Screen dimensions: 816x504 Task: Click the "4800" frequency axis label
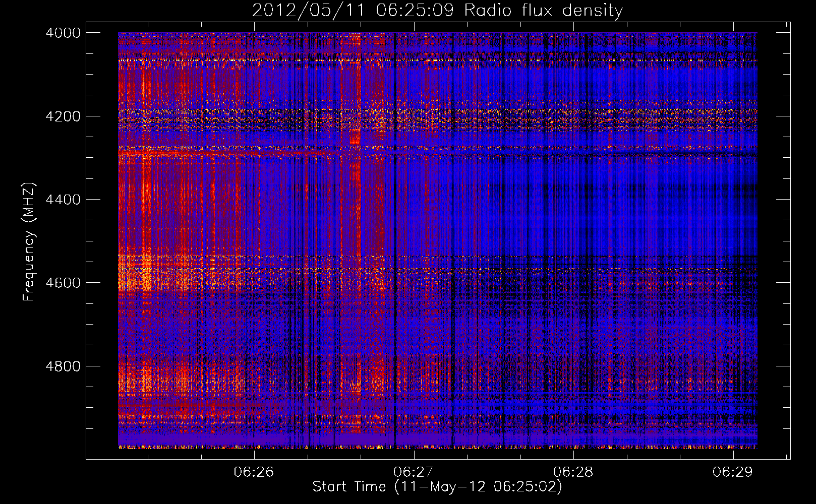[63, 366]
